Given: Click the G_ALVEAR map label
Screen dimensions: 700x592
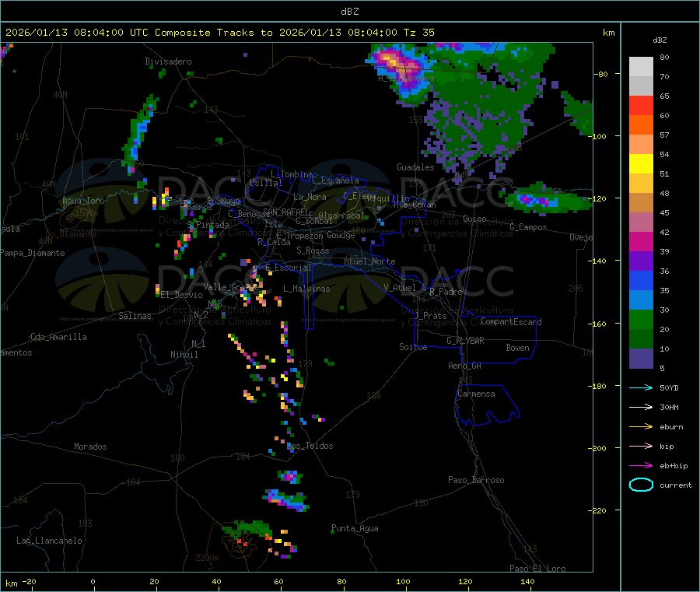Looking at the screenshot, I should click(x=465, y=341).
